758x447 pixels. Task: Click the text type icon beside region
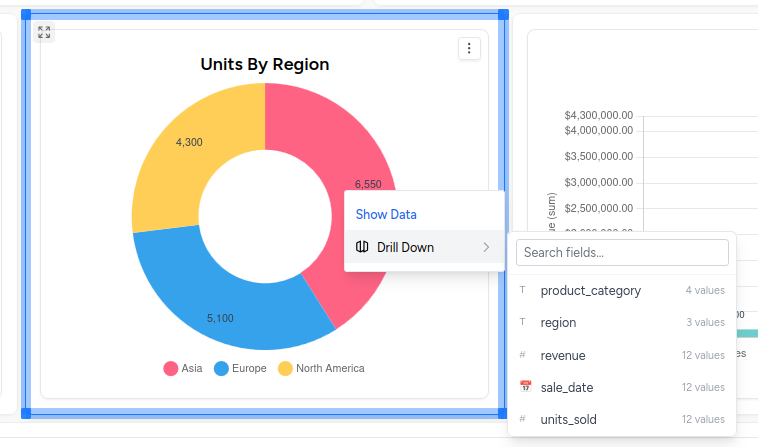[x=523, y=323]
